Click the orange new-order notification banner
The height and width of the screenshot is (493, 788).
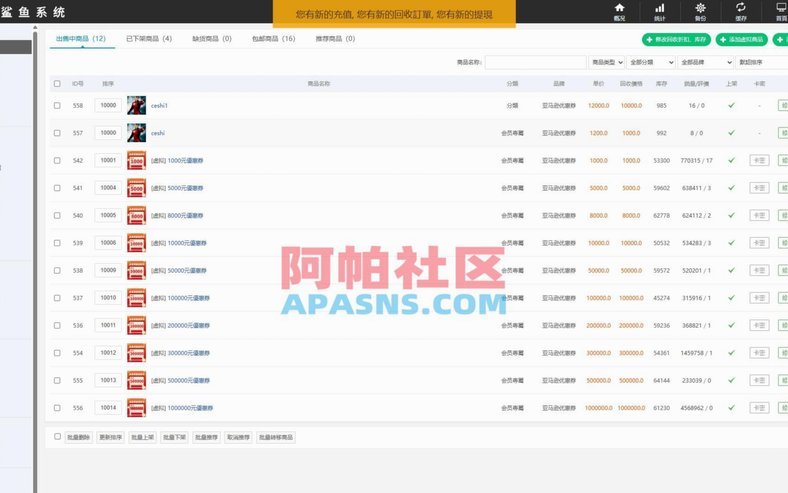394,14
